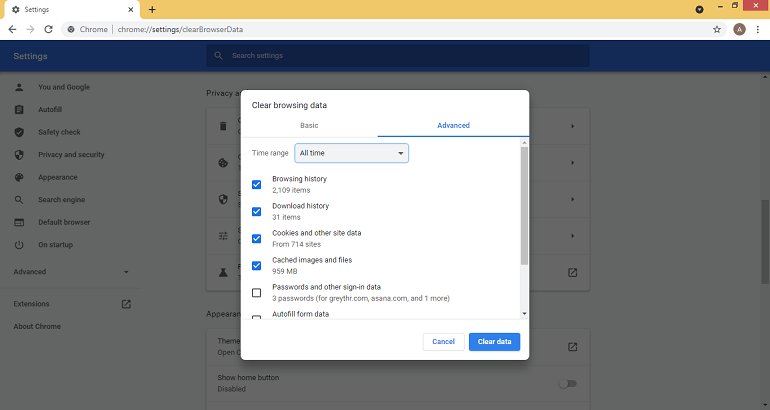
Task: Open the profile avatar menu
Action: coord(739,29)
